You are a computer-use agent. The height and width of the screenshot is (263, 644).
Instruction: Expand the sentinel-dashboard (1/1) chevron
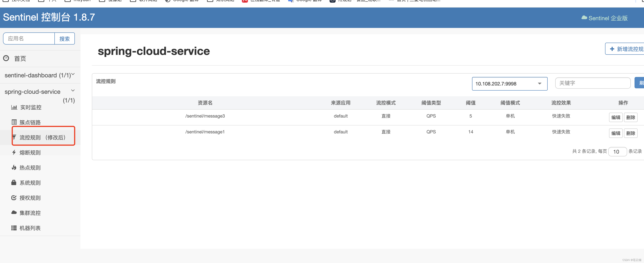73,74
